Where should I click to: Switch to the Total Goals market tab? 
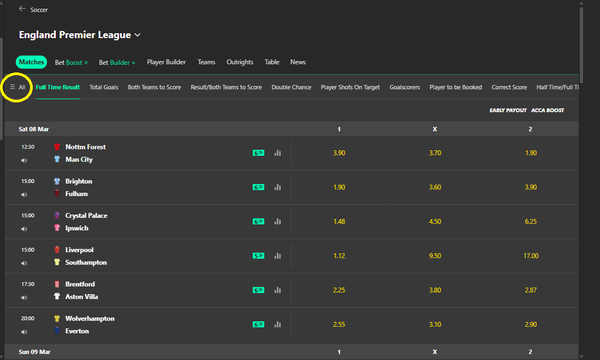tap(104, 87)
